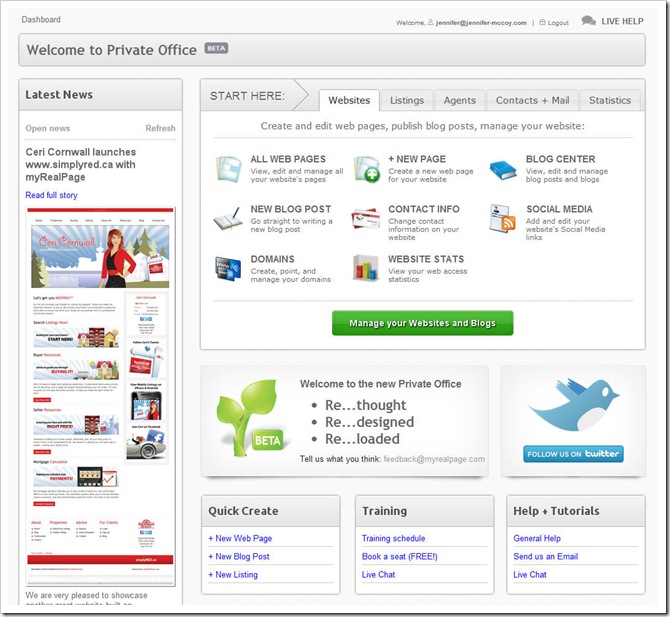Open the Blog Center blue book icon
This screenshot has height=617, width=670.
pyautogui.click(x=503, y=170)
